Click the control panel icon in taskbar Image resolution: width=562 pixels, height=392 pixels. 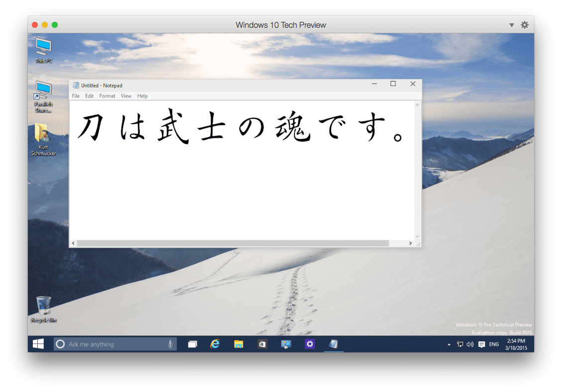tap(286, 344)
